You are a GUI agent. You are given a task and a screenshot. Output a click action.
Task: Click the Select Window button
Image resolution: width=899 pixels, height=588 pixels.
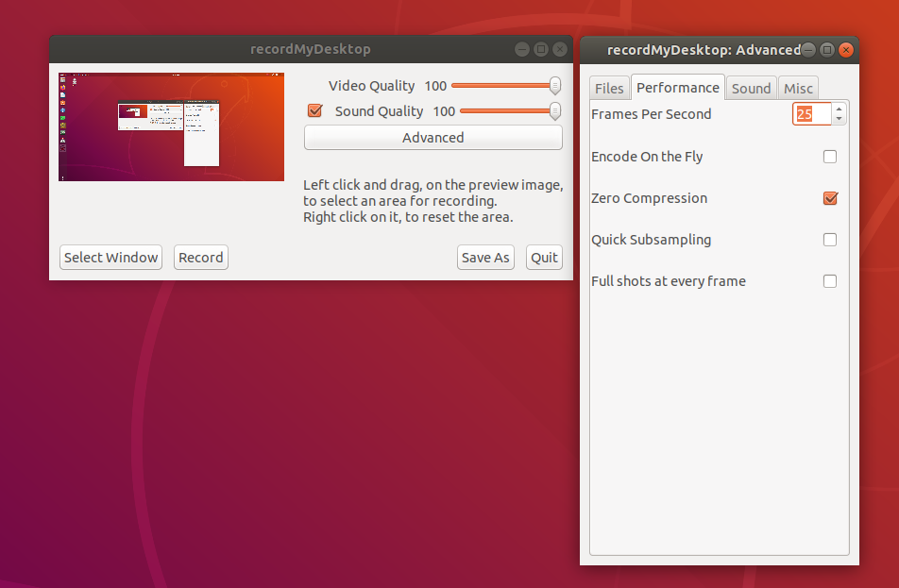[x=110, y=258]
